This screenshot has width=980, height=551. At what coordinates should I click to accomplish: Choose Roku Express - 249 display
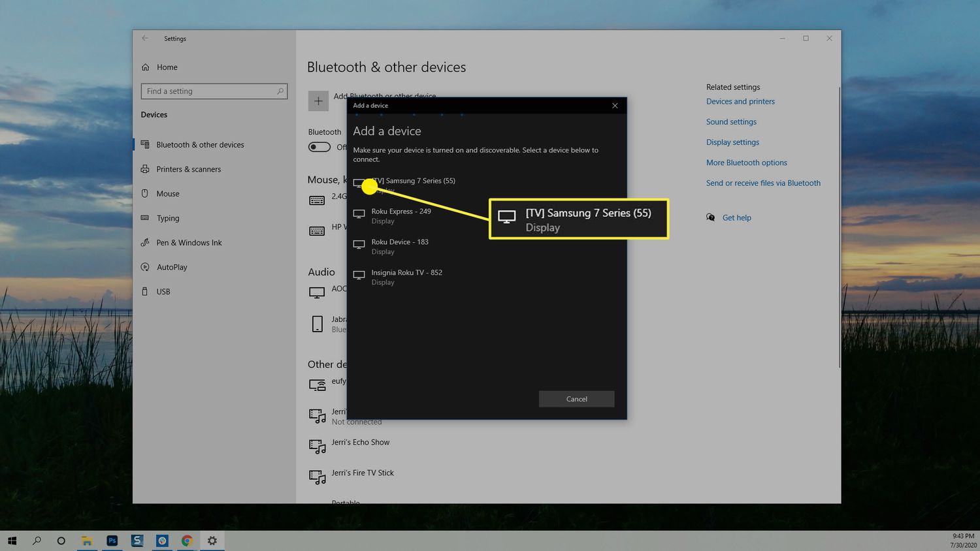coord(400,212)
